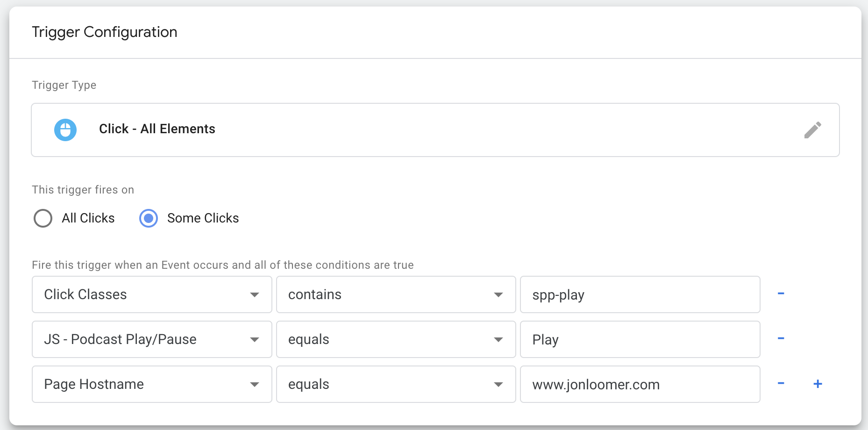868x430 pixels.
Task: Remove the Click Classes condition row
Action: [781, 294]
